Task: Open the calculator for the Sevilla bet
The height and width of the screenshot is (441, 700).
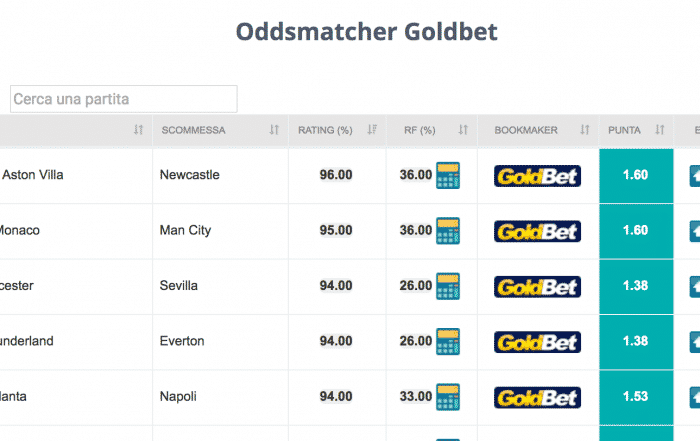Action: tap(448, 286)
